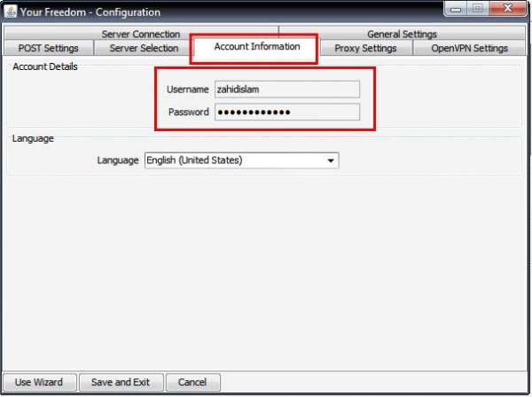Focus the Username input field

pyautogui.click(x=287, y=90)
